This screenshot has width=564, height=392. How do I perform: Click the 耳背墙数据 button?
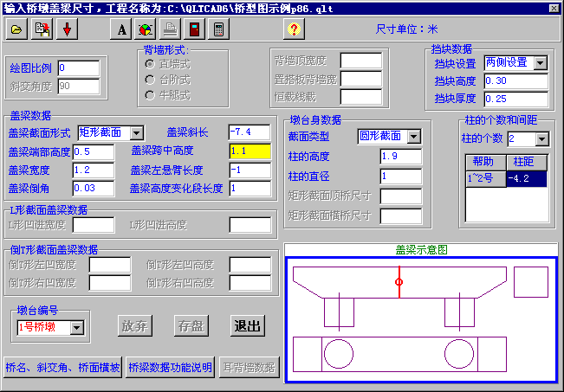(x=249, y=367)
